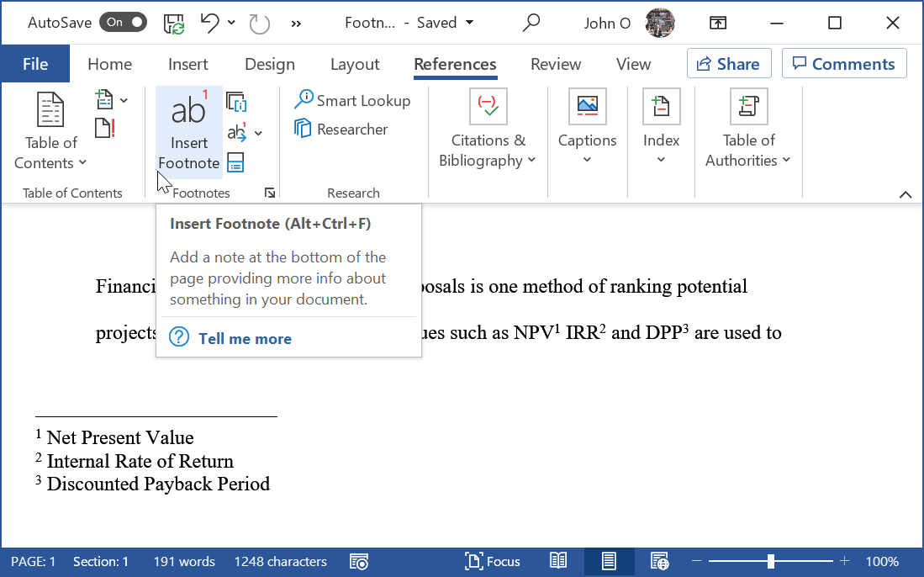The width and height of the screenshot is (924, 577).
Task: Switch to Print Layout view
Action: 609,561
